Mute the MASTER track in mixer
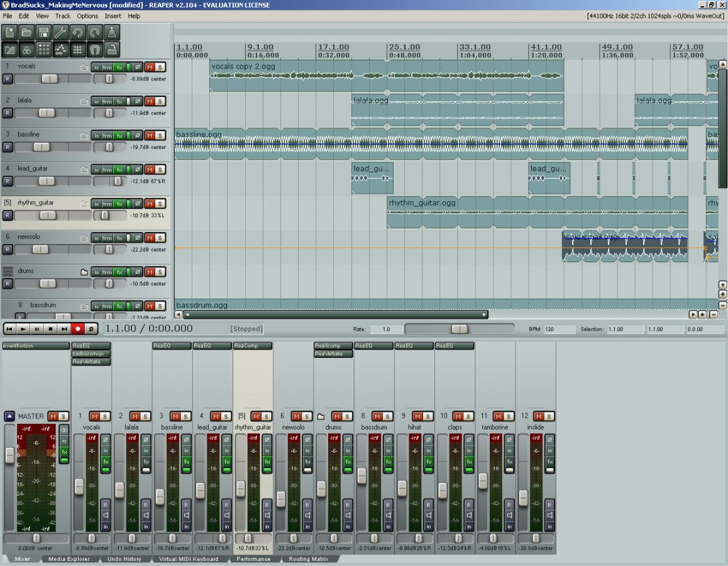 pyautogui.click(x=53, y=416)
